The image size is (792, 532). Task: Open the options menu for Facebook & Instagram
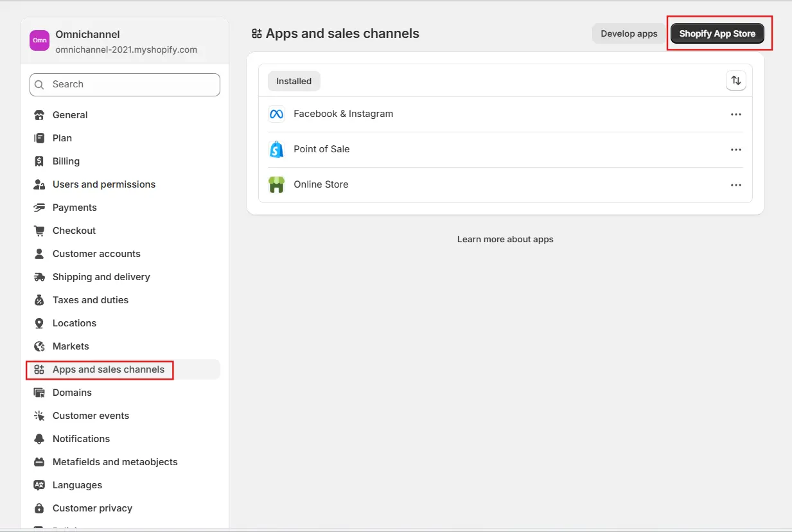(x=736, y=114)
